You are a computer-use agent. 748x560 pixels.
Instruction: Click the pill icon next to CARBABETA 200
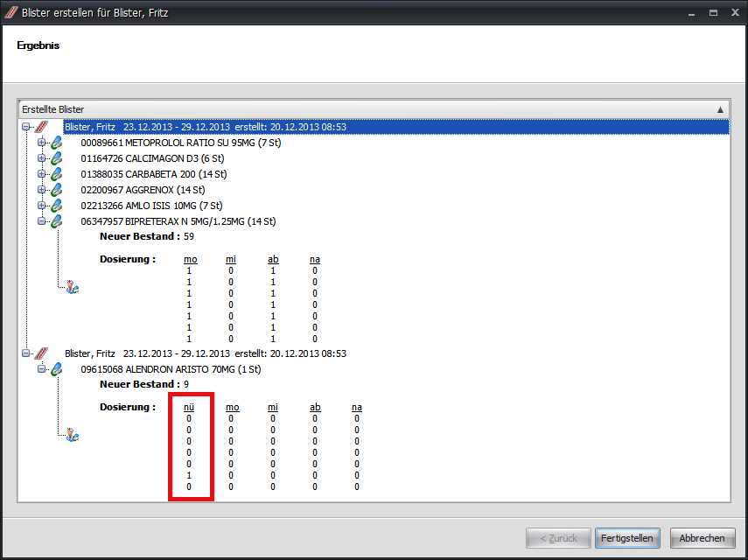[57, 174]
